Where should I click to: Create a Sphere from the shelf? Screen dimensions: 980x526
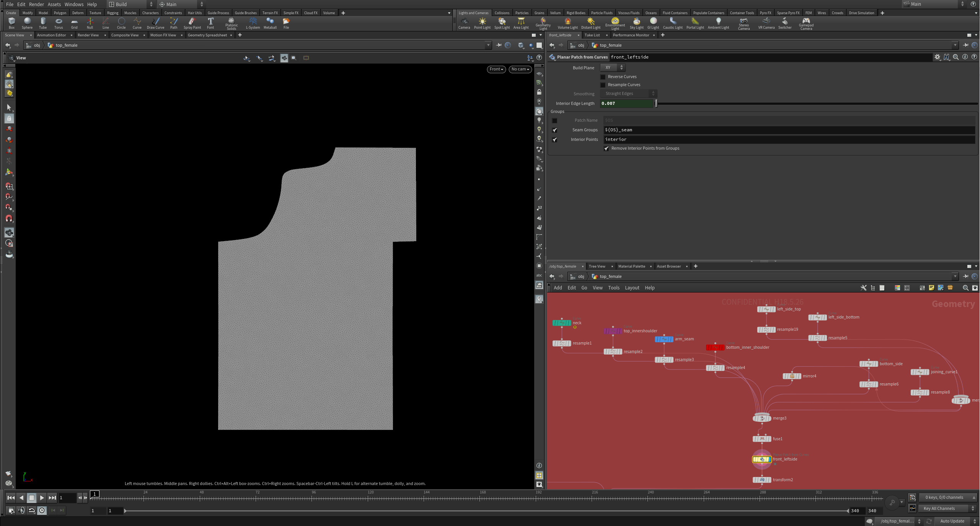pyautogui.click(x=27, y=23)
